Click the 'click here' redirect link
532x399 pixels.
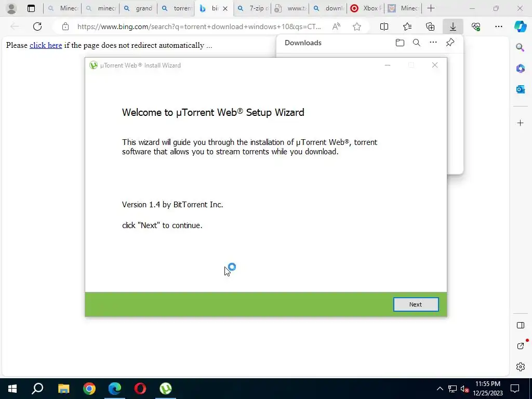coord(46,45)
